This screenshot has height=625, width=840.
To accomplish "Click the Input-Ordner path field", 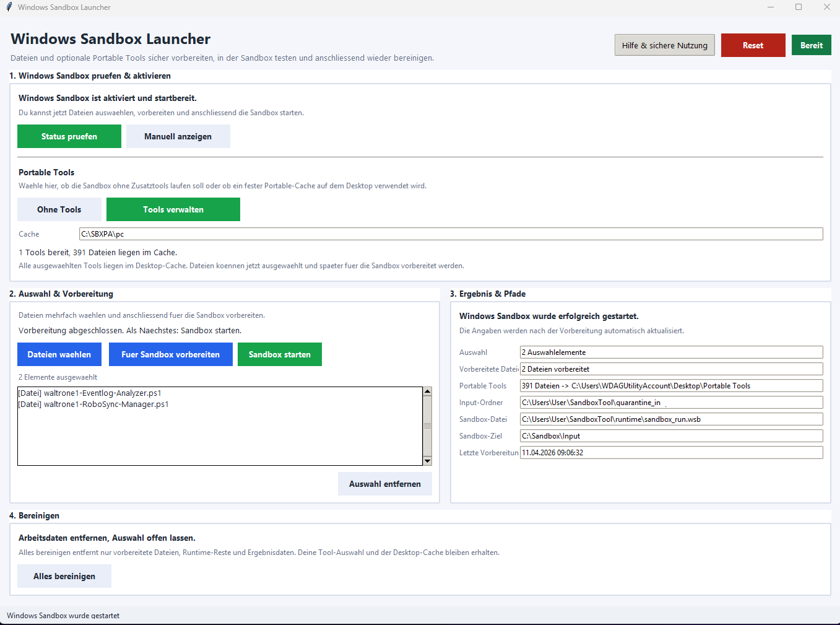I will (671, 403).
